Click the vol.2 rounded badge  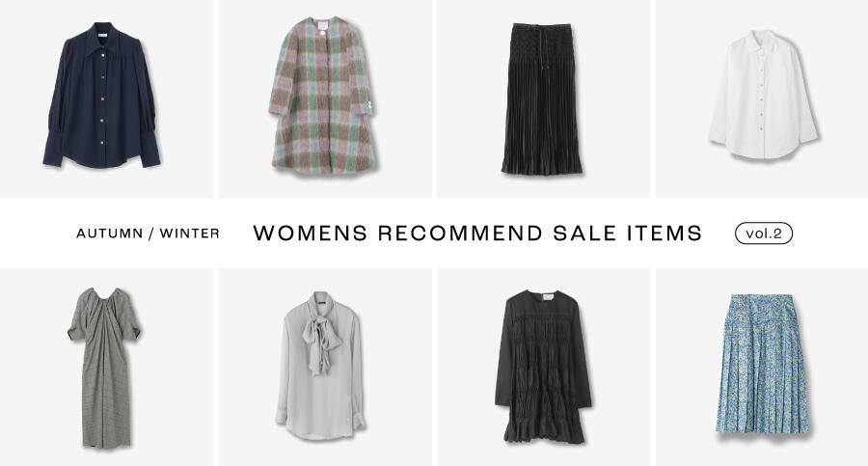tap(764, 233)
